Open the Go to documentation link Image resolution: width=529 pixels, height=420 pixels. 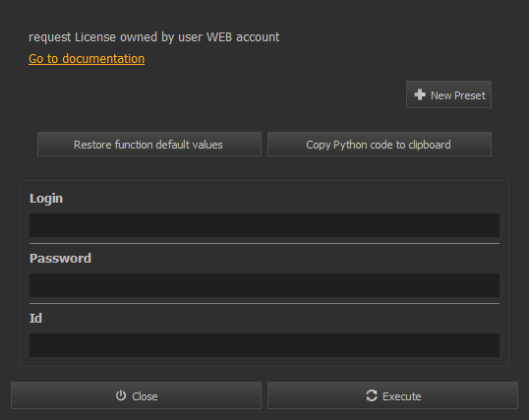tap(87, 59)
